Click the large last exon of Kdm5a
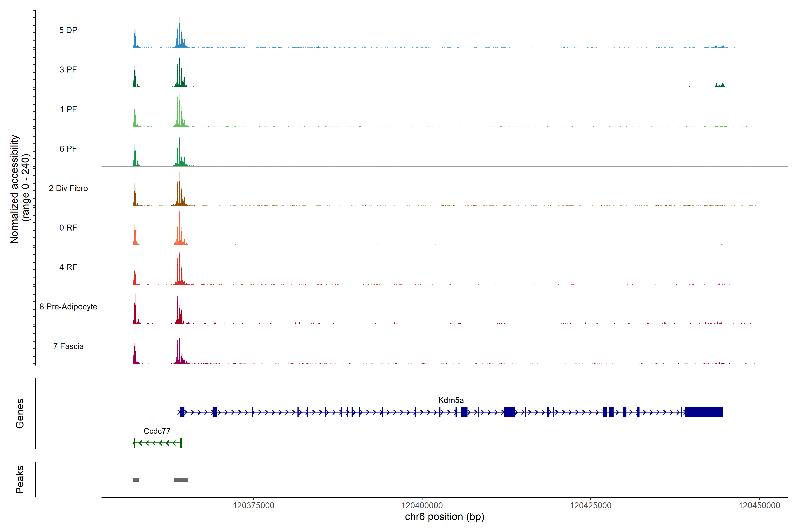Viewport: 798px width, 532px height. coord(704,412)
